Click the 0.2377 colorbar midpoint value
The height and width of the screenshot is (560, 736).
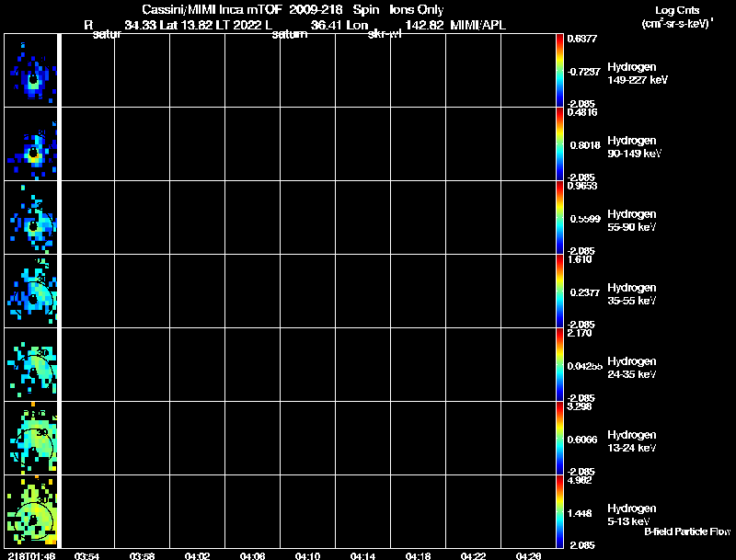(585, 292)
